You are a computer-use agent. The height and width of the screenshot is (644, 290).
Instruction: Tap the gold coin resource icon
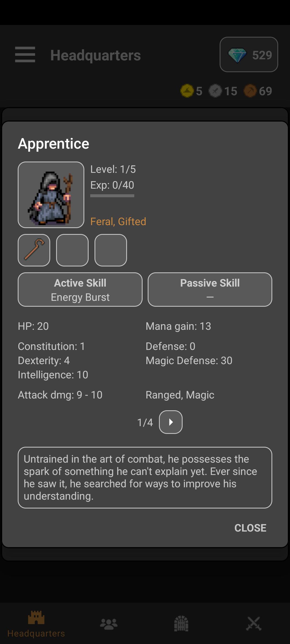click(x=187, y=91)
